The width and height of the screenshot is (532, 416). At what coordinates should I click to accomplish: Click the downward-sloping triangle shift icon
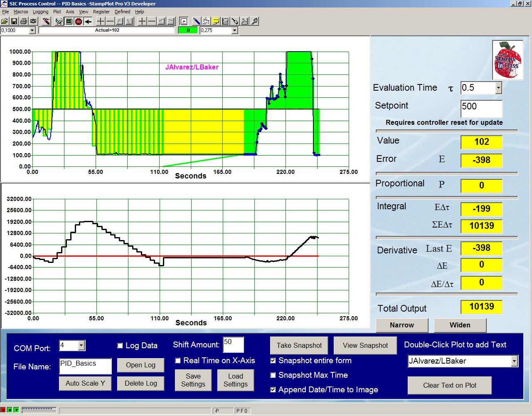[x=129, y=21]
